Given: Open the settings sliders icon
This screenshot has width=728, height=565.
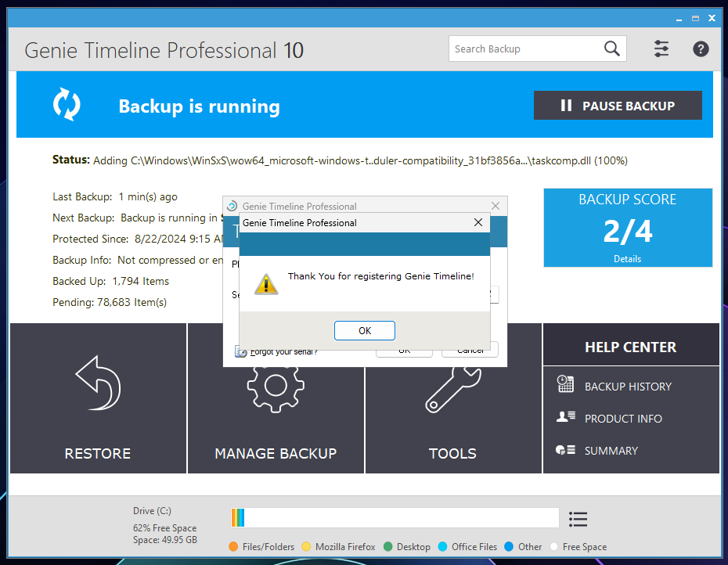Looking at the screenshot, I should pyautogui.click(x=661, y=49).
